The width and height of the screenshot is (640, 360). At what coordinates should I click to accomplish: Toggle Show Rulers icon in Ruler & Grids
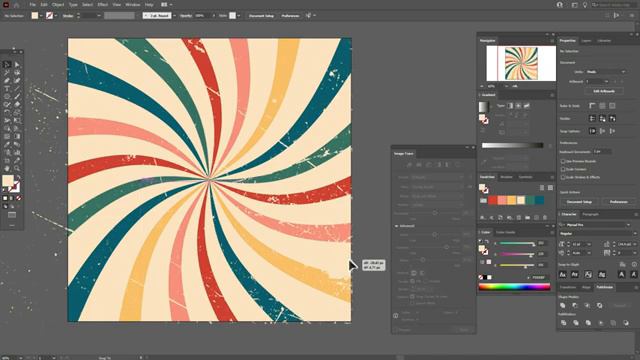(x=592, y=106)
